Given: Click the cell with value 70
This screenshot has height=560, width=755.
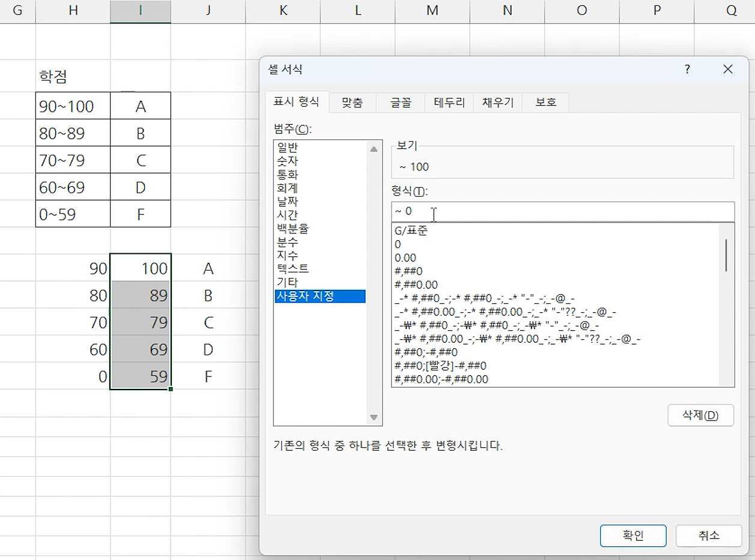Looking at the screenshot, I should coord(73,322).
